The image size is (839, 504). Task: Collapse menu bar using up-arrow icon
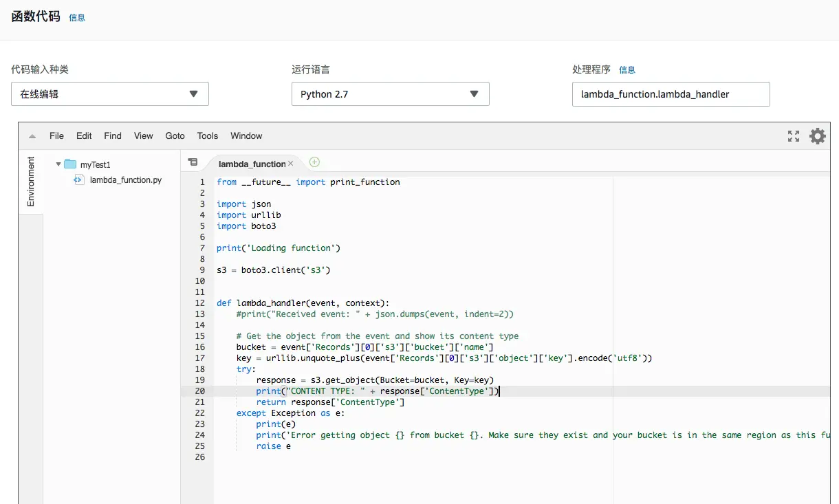click(32, 136)
